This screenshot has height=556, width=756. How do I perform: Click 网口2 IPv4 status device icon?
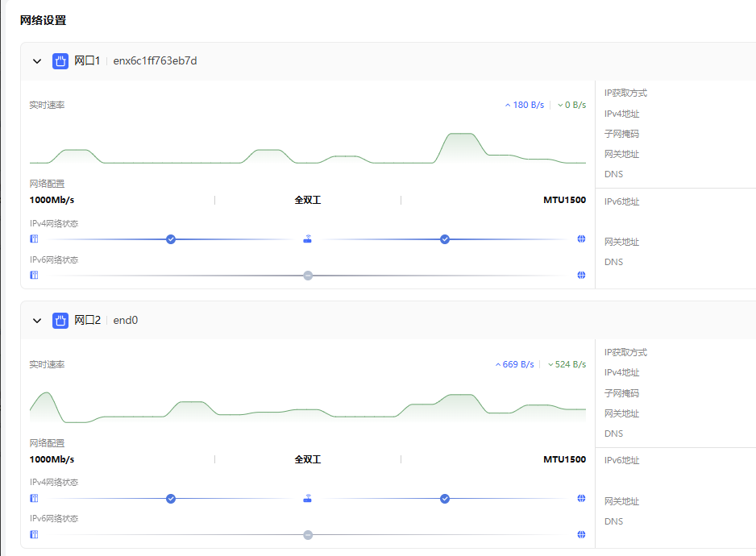34,498
